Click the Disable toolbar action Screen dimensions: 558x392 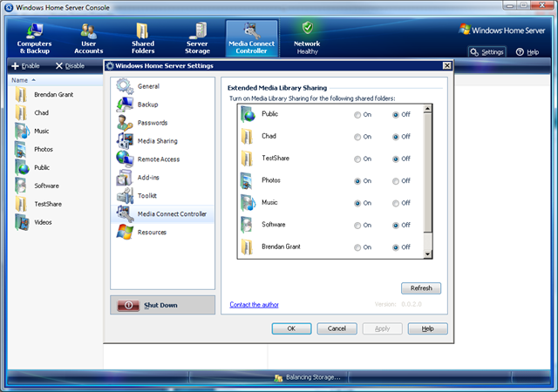pos(70,66)
